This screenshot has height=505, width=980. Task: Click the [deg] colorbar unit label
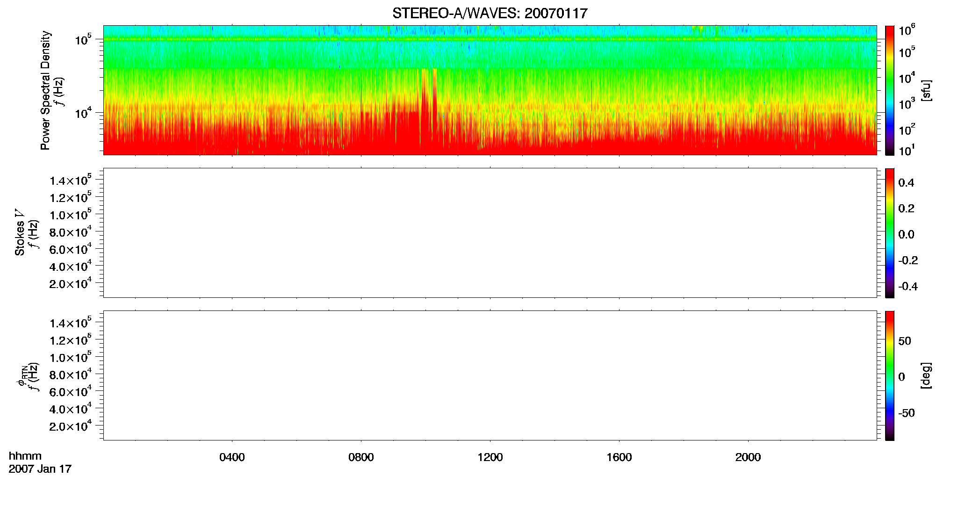(927, 375)
